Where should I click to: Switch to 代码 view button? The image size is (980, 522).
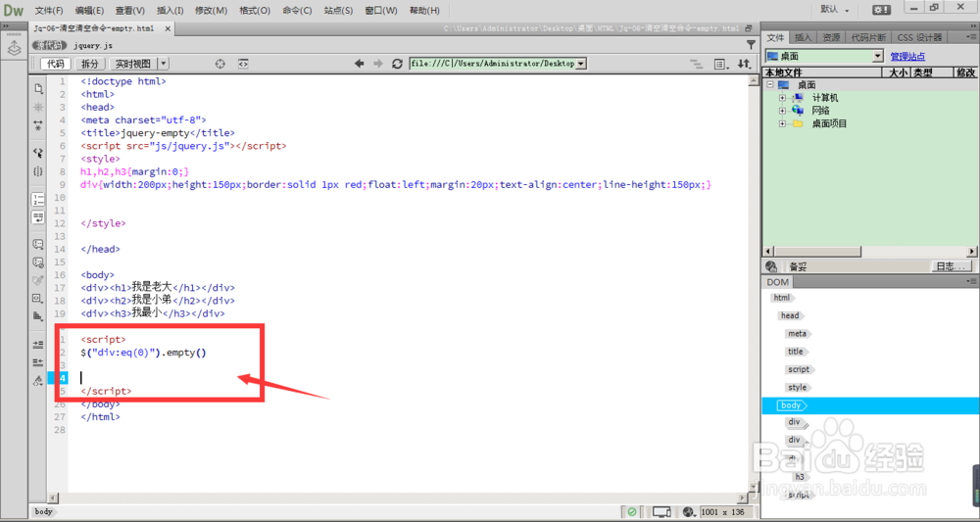(x=56, y=64)
